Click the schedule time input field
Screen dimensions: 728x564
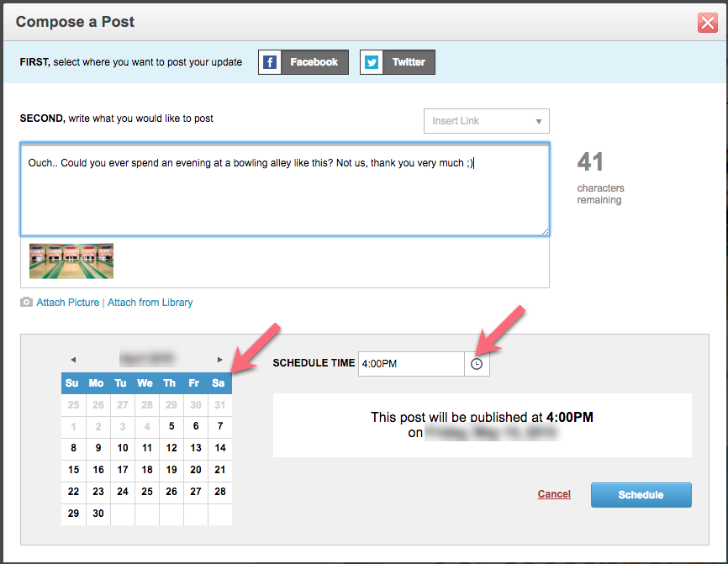(411, 364)
